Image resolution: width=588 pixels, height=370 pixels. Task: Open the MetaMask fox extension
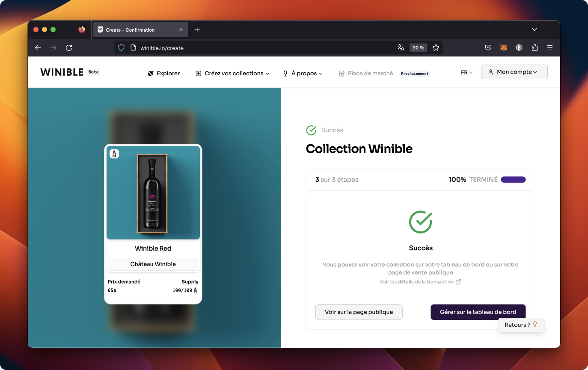504,48
